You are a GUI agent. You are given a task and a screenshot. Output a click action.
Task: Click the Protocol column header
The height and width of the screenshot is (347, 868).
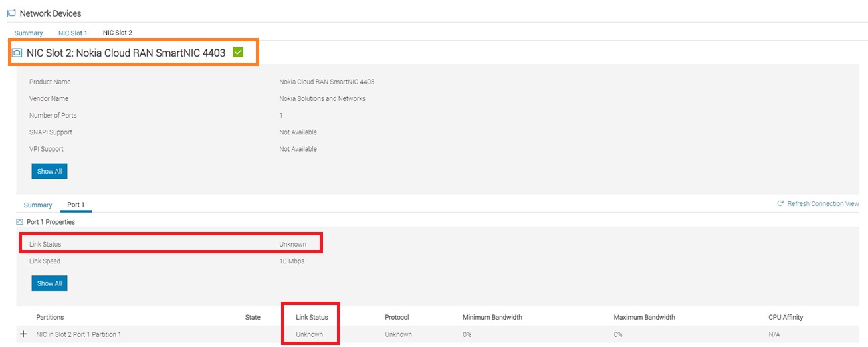tap(397, 317)
